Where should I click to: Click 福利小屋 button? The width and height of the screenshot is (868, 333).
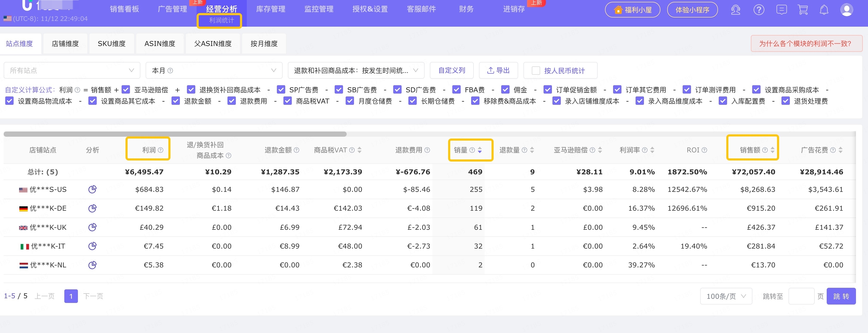632,10
